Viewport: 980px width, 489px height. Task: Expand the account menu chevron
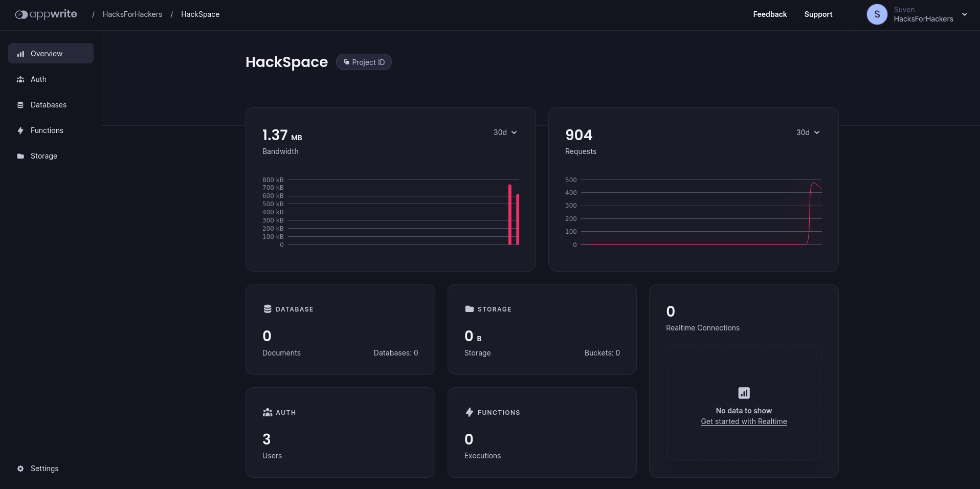[x=965, y=14]
